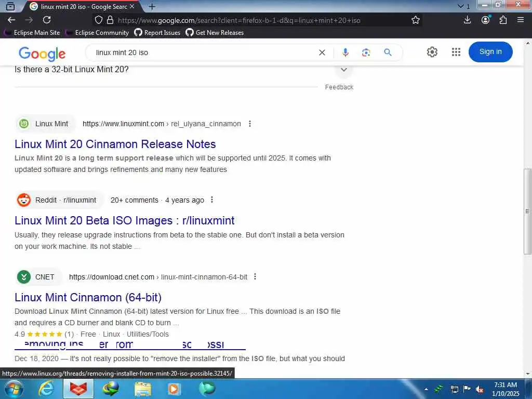Open Firefox View in the tab bar
532x399 pixels.
point(10,6)
